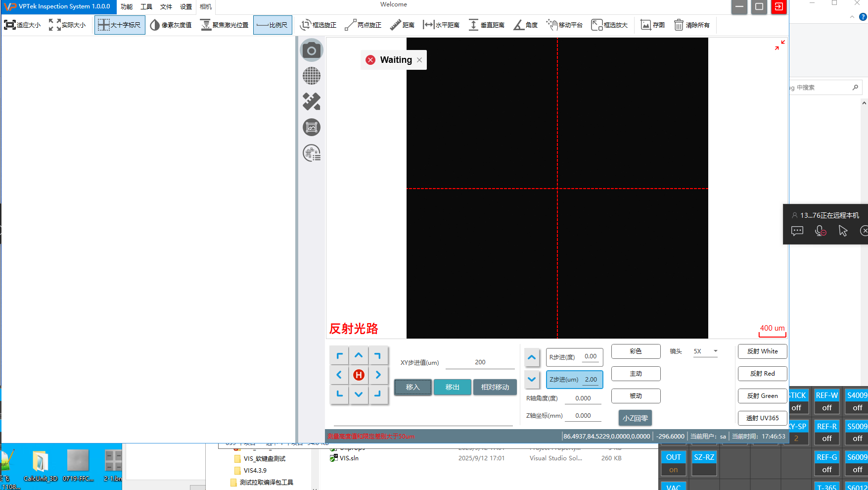
Task: Toggle the 大十字标尺 crosshair ruler
Action: click(120, 25)
